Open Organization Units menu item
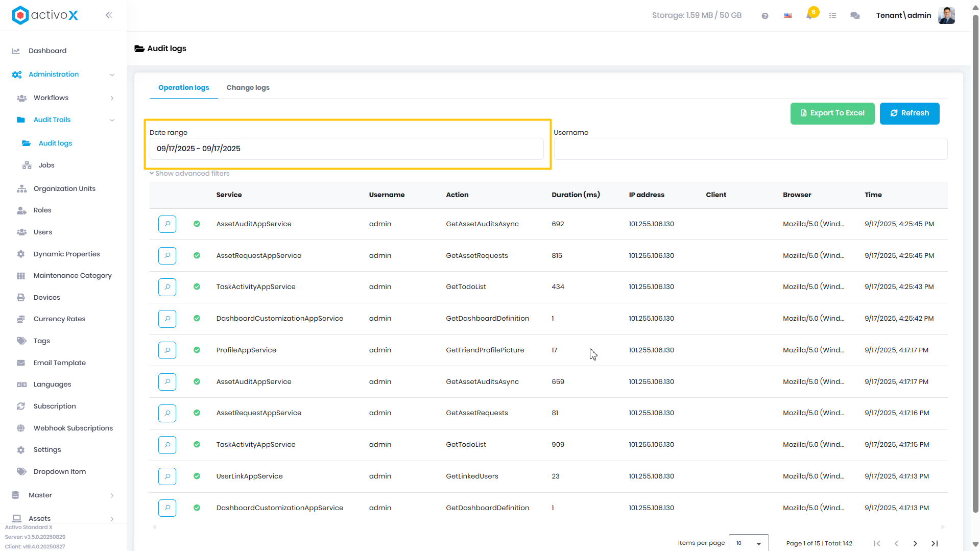Viewport: 980px width, 551px height. pyautogui.click(x=63, y=189)
